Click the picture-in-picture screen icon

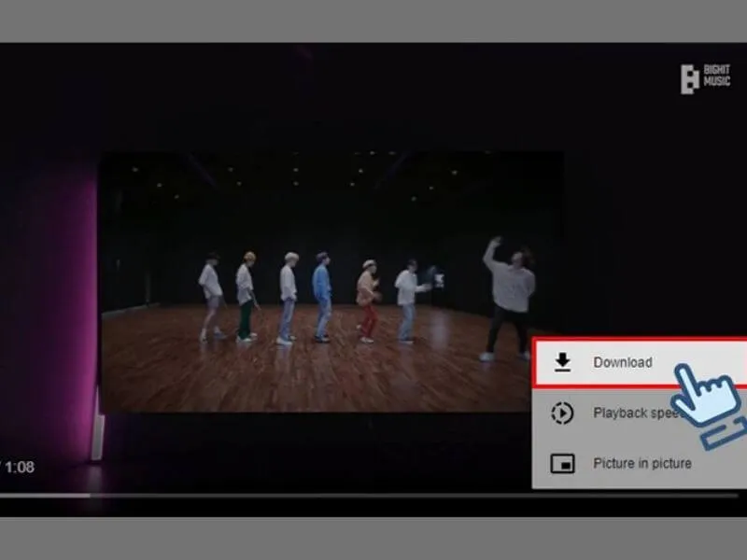point(563,463)
